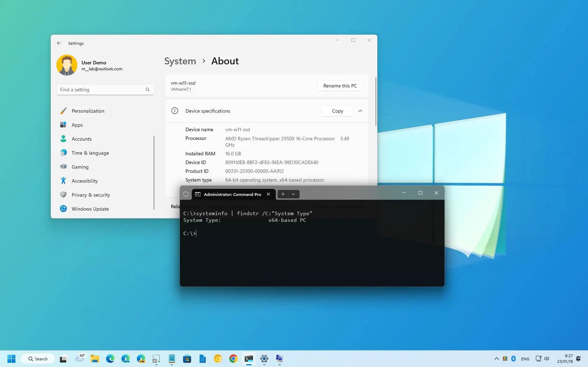
Task: Expand hidden icons in the system tray
Action: tap(496, 359)
